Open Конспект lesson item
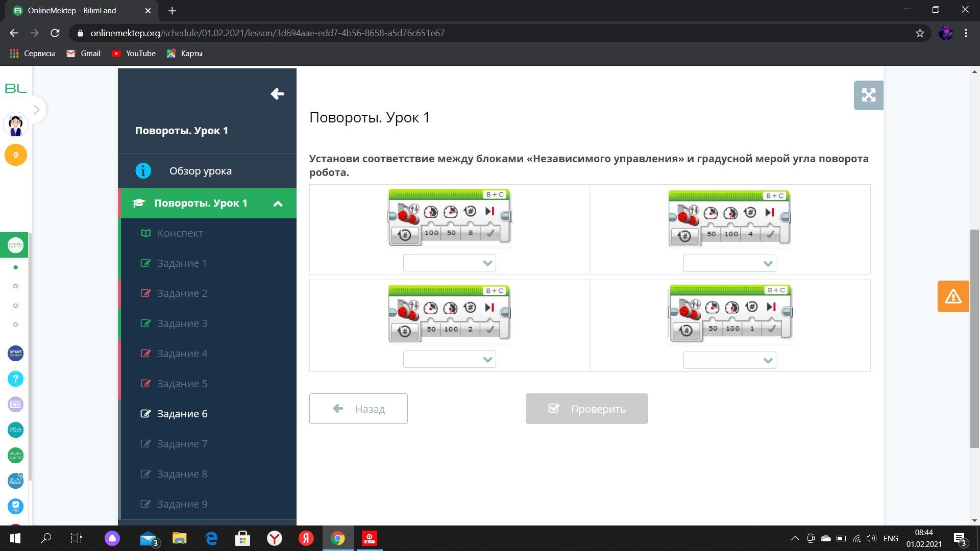This screenshot has width=980, height=551. (x=180, y=233)
